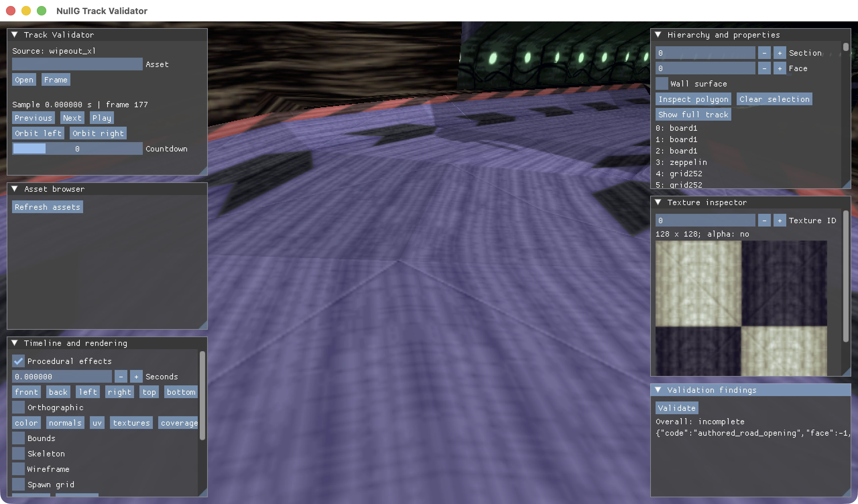
Task: Select the textures render mode
Action: (131, 423)
